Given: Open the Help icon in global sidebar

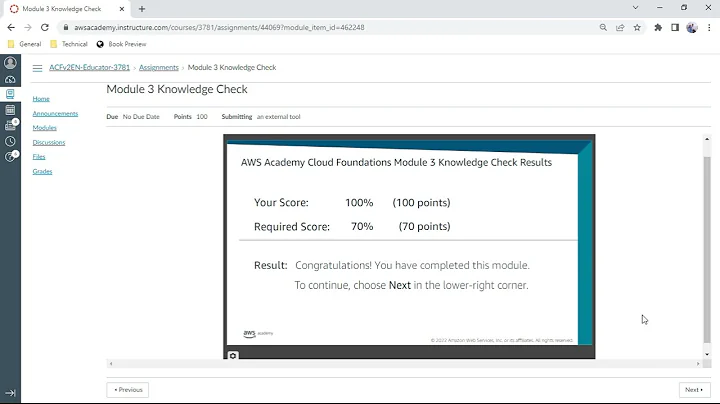Looking at the screenshot, I should [10, 157].
